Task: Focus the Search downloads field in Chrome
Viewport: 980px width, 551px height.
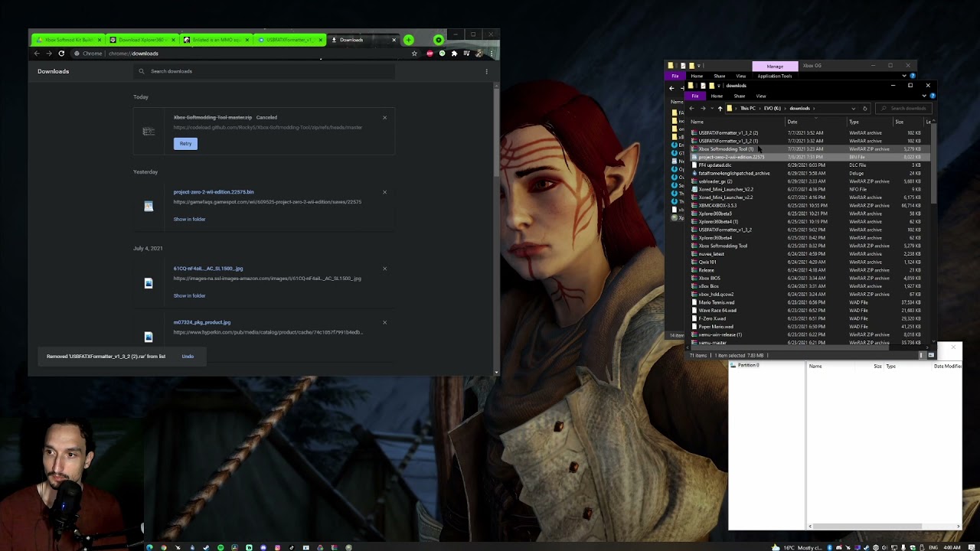Action: point(264,71)
